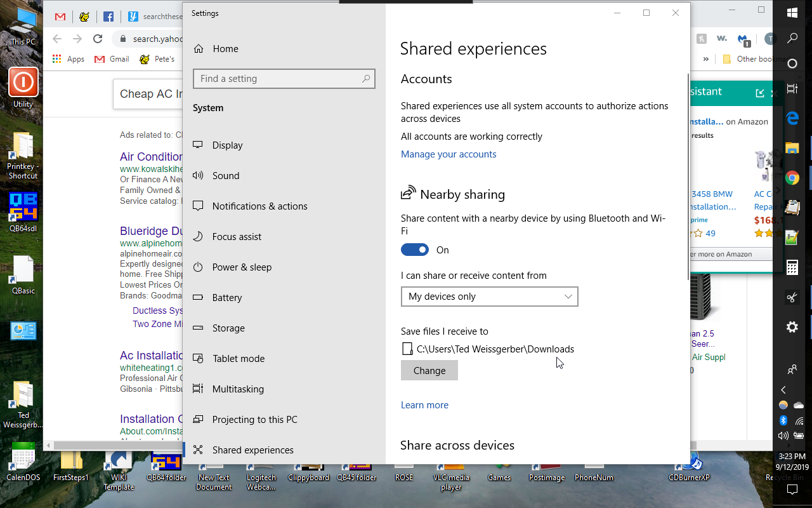The width and height of the screenshot is (812, 508).
Task: Switch to the Facebook tab in Chrome
Action: point(108,17)
